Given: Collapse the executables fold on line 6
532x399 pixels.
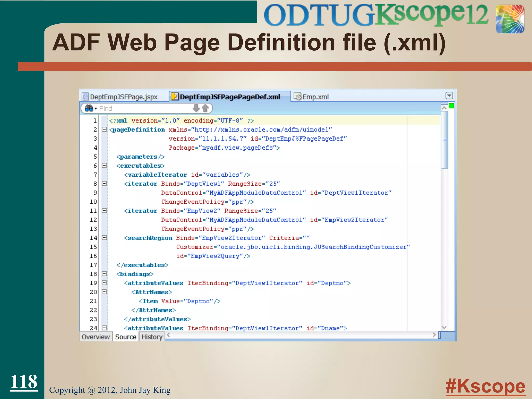Looking at the screenshot, I should 104,165.
